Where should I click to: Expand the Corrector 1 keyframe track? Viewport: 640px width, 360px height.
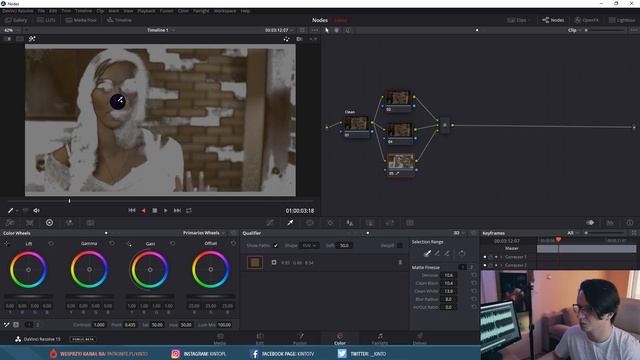(501, 257)
